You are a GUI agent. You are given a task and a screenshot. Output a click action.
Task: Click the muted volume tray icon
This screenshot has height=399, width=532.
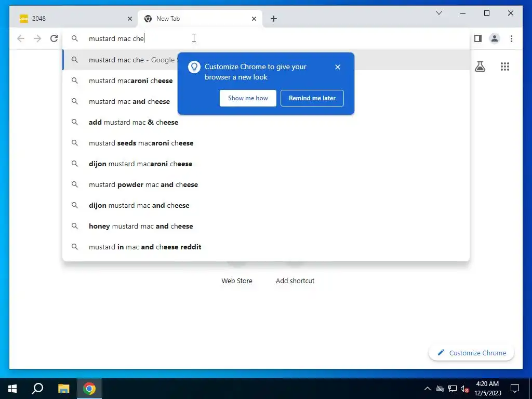point(465,389)
